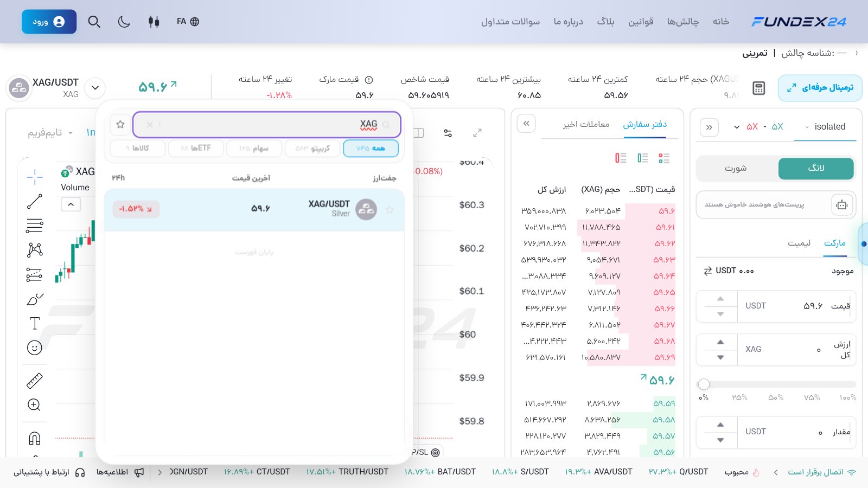Select the ETFها filter tab
868x488 pixels.
click(x=196, y=148)
